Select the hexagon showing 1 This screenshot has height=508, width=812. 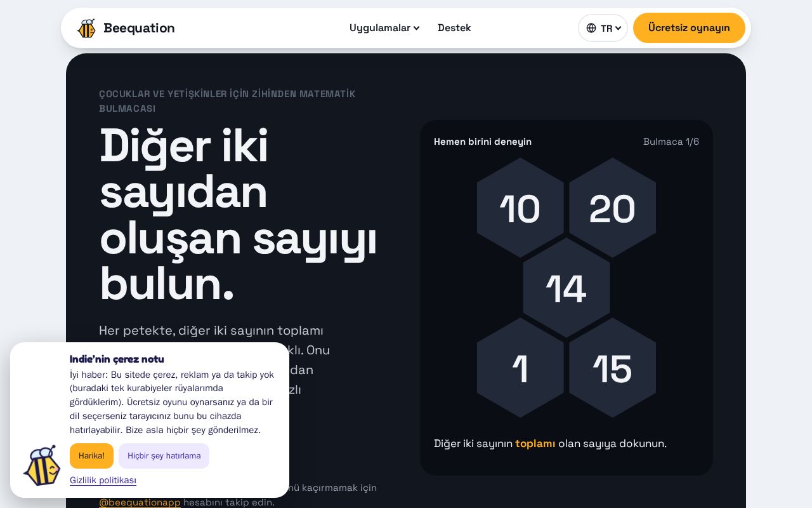(x=520, y=368)
